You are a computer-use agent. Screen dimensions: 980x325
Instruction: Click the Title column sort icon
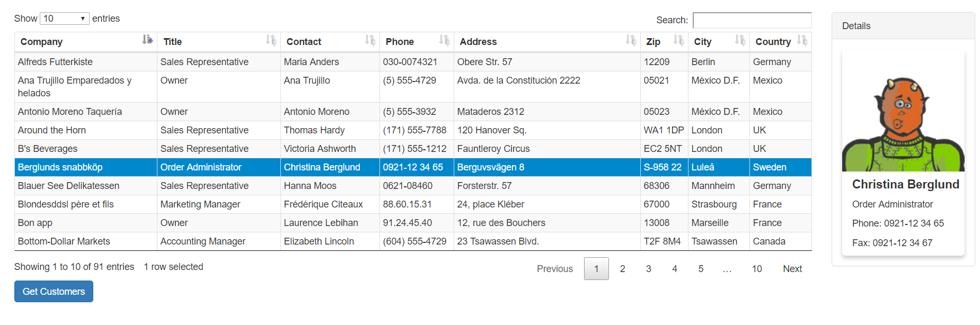coord(271,40)
